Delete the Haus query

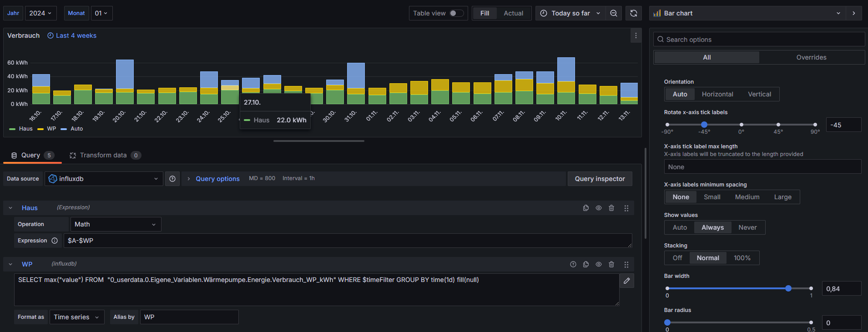[611, 208]
